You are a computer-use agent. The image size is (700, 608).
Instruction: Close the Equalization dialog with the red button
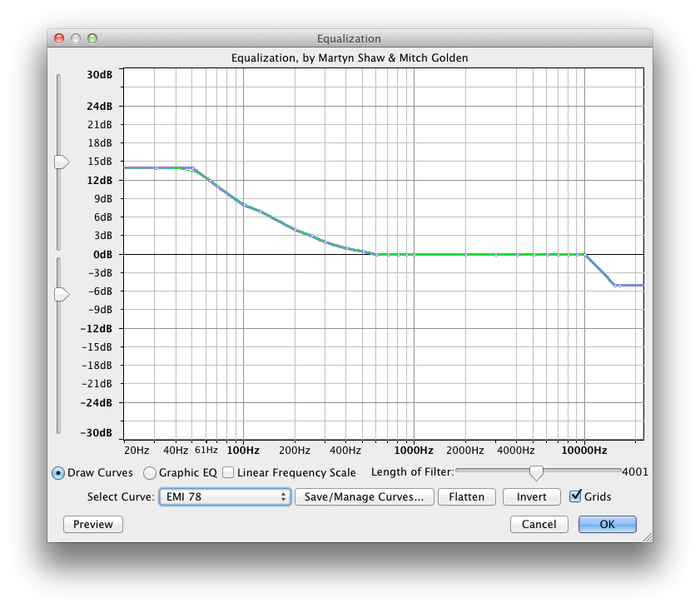point(59,38)
